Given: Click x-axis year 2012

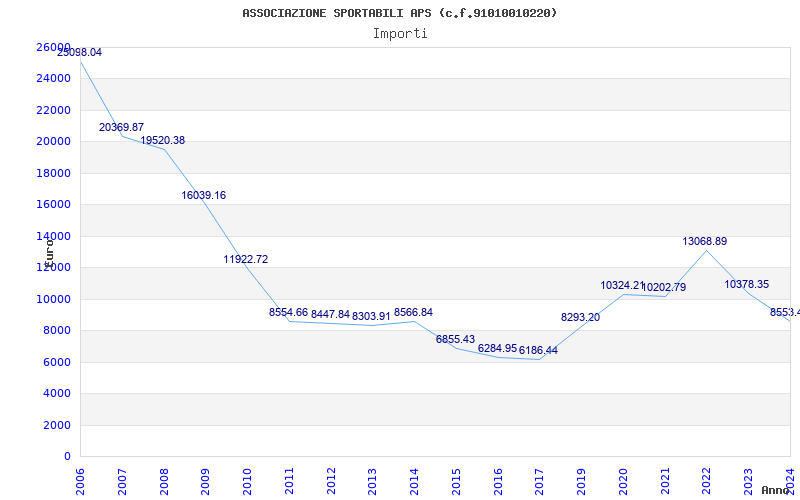Looking at the screenshot, I should click(x=331, y=481).
